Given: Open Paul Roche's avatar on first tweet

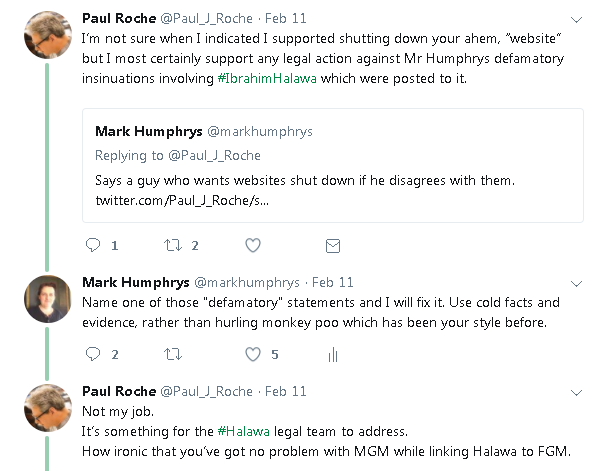Looking at the screenshot, I should [x=47, y=37].
